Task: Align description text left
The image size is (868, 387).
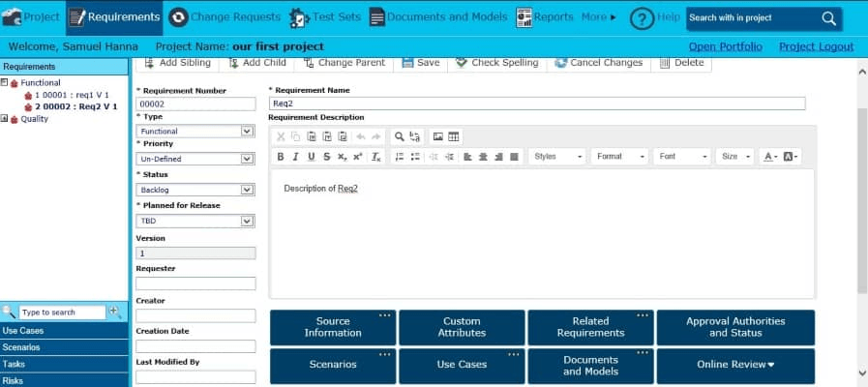Action: pyautogui.click(x=467, y=157)
